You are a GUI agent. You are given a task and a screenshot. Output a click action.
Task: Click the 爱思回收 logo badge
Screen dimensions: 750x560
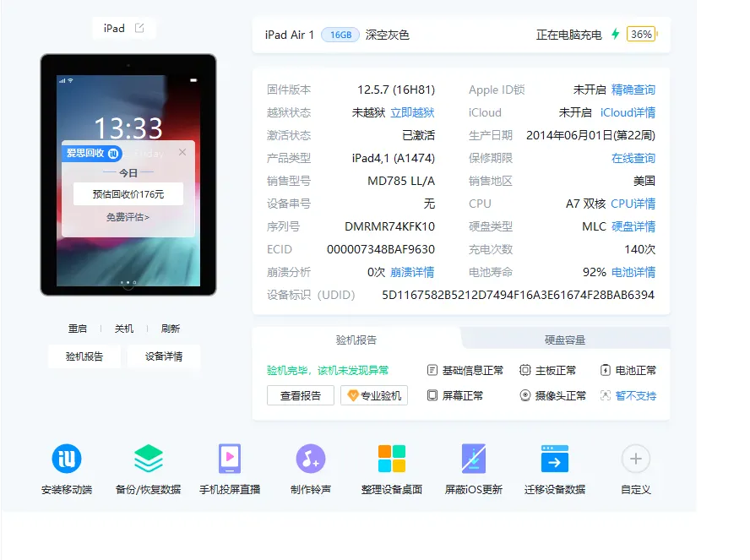pos(92,153)
